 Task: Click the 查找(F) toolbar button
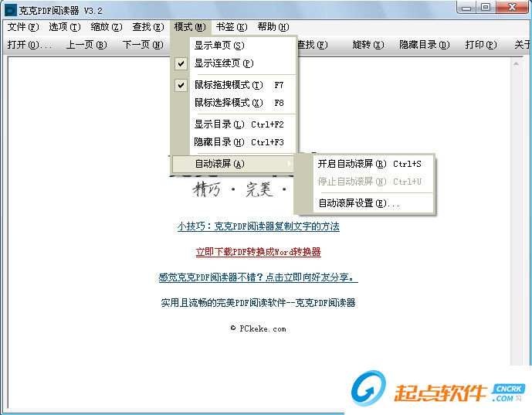(312, 45)
